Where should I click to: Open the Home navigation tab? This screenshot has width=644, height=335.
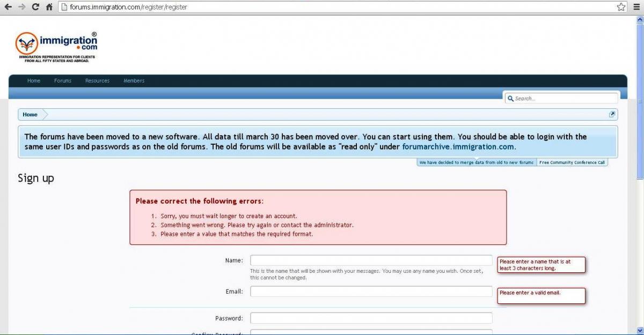[x=34, y=81]
